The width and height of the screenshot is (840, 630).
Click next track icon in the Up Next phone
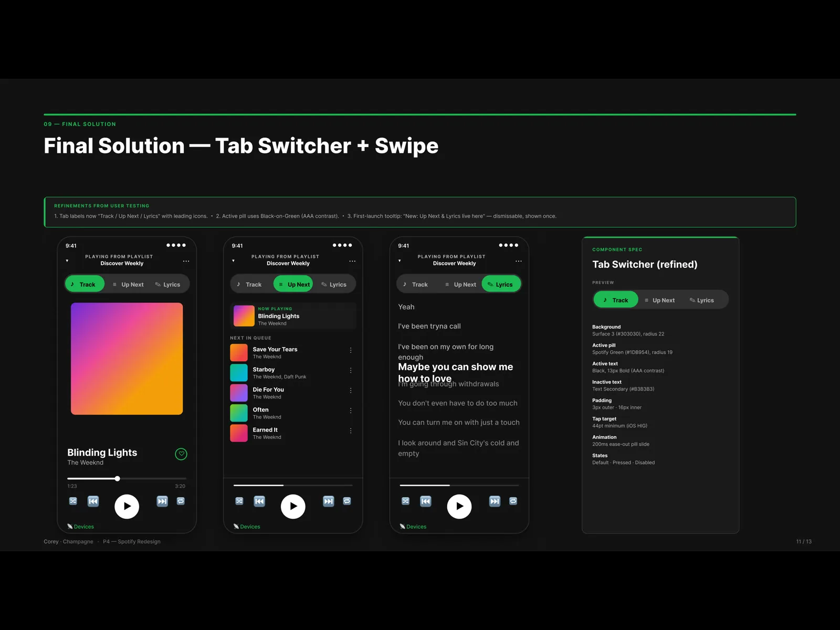point(329,501)
